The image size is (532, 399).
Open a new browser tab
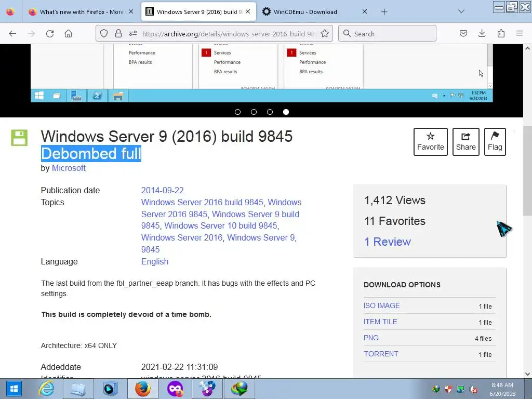pyautogui.click(x=384, y=12)
